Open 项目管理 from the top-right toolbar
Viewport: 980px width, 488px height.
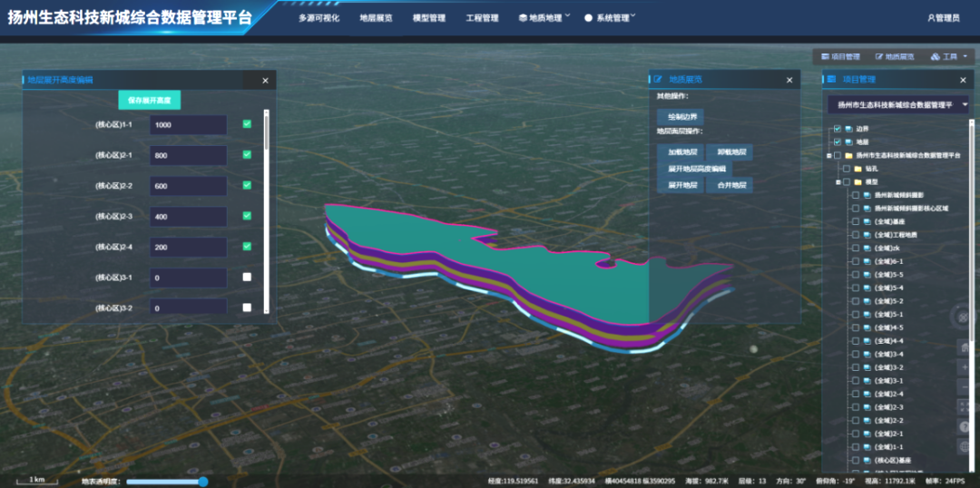point(840,56)
